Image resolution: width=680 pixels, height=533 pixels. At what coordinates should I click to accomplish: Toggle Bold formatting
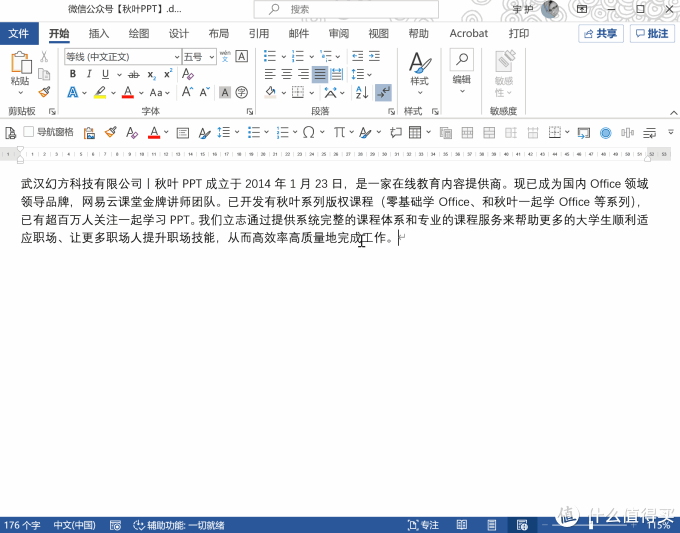(72, 74)
